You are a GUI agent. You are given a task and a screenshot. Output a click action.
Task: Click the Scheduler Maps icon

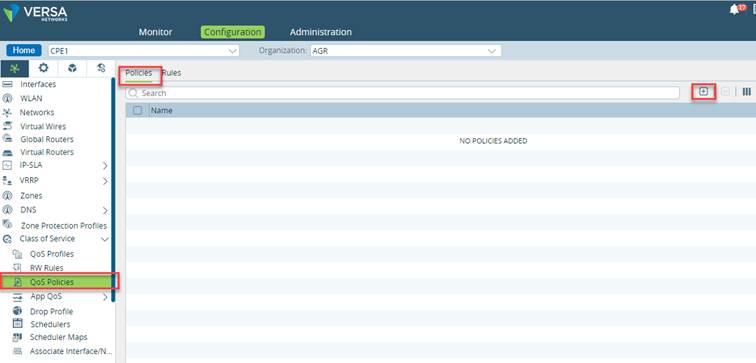(x=17, y=337)
